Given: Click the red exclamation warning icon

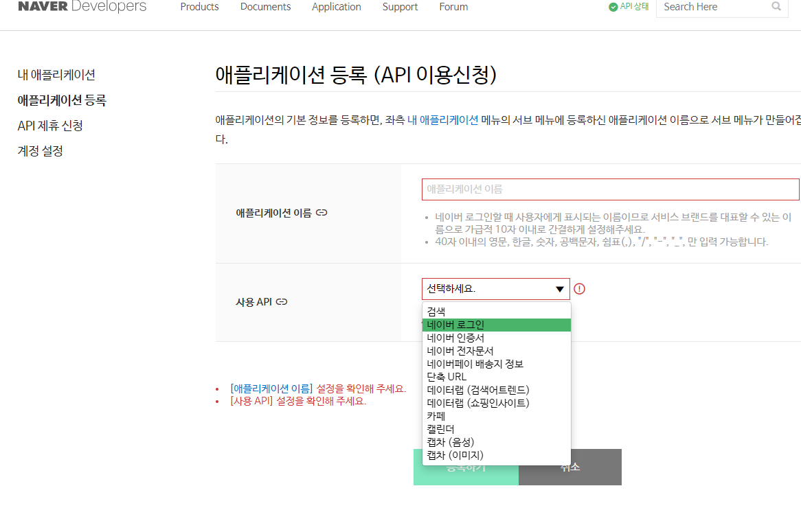Looking at the screenshot, I should [579, 289].
